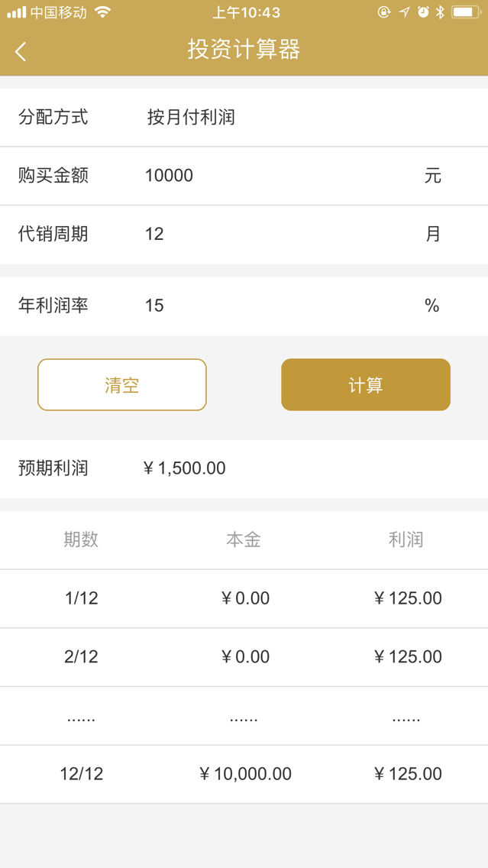Screen dimensions: 488x868
Task: Tap the 预期利润 expected profit value
Action: (183, 468)
